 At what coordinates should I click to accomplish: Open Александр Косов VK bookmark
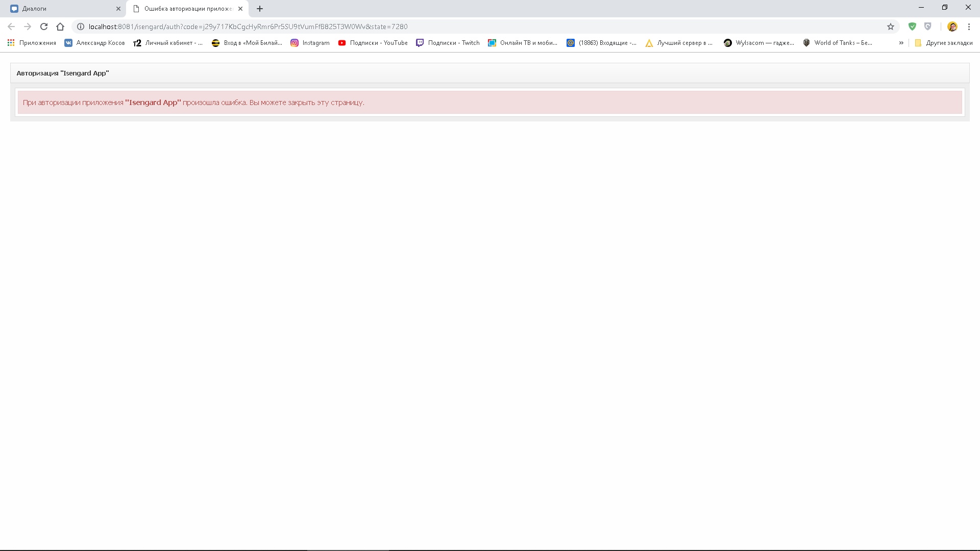[x=94, y=43]
